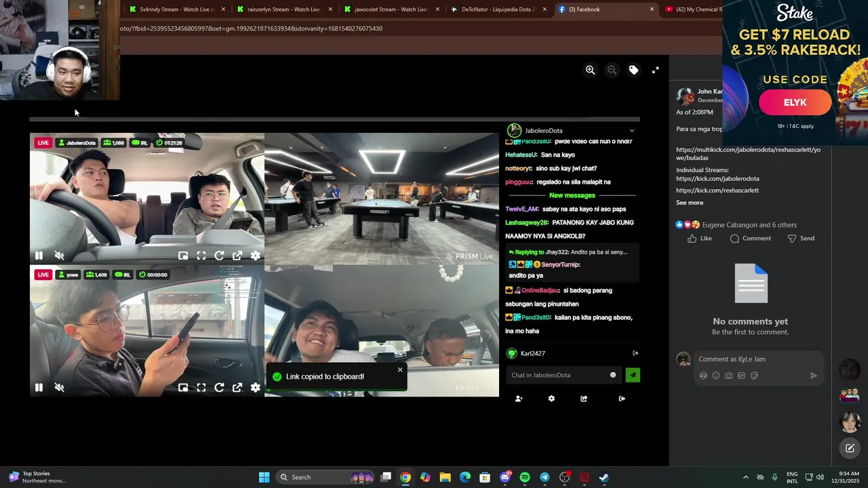Open the emoji picker in chat input
Viewport: 868px width, 488px height.
point(613,375)
